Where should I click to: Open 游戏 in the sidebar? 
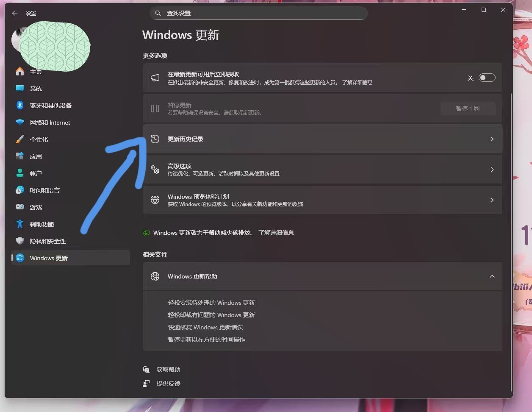coord(70,207)
